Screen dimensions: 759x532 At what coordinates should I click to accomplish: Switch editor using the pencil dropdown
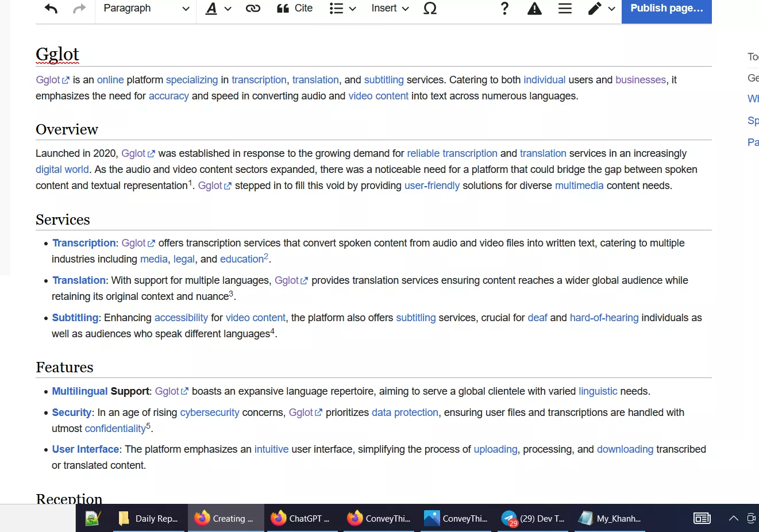(x=602, y=9)
